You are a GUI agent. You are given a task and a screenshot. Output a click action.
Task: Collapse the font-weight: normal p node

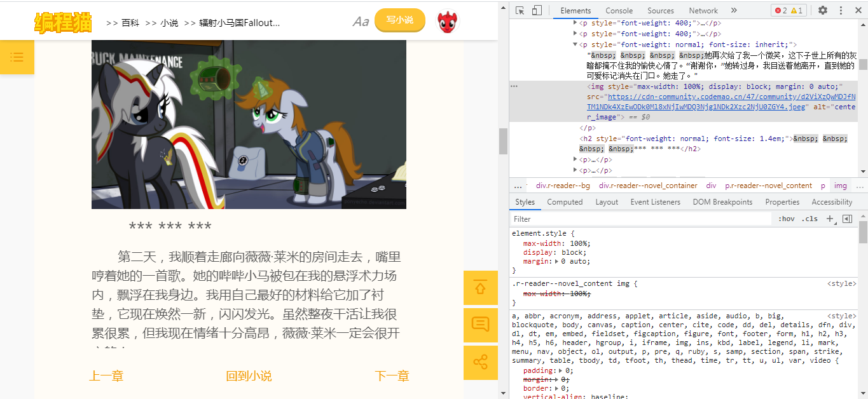(x=575, y=44)
